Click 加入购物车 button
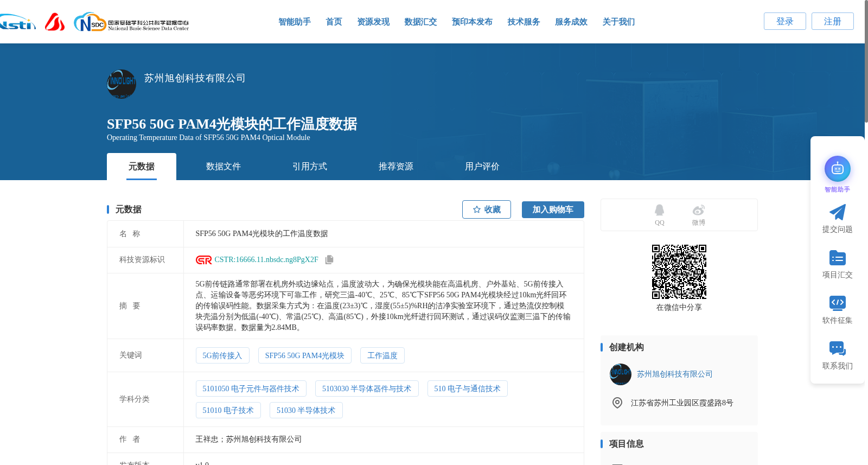 [x=553, y=209]
